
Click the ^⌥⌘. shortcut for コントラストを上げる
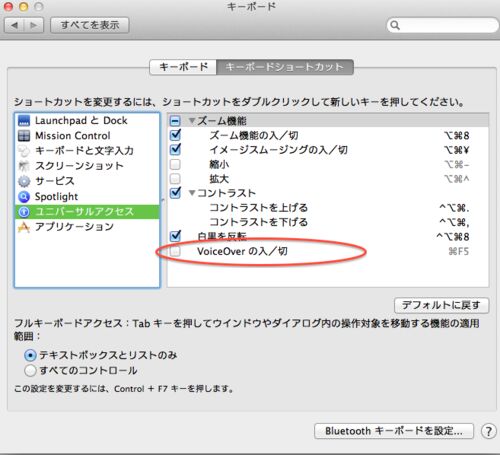455,208
